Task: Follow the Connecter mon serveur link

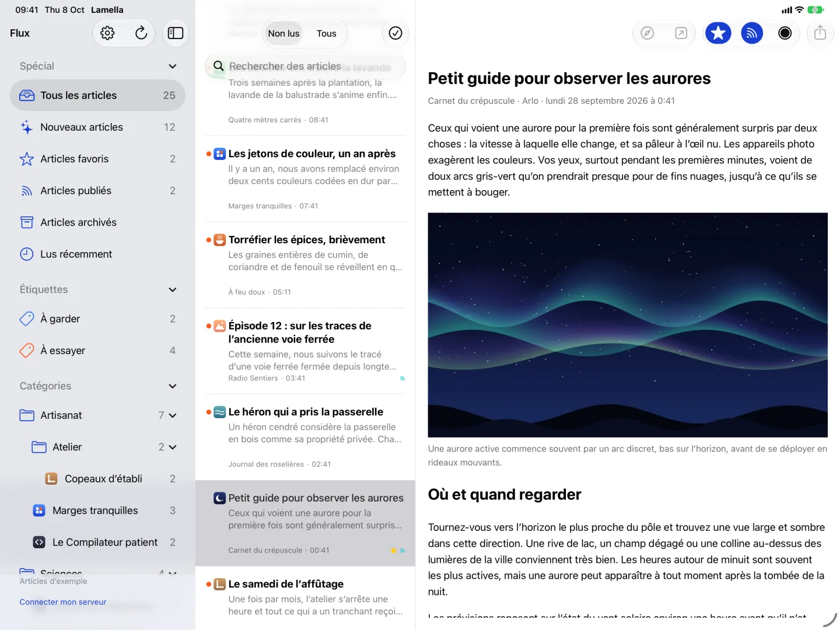Action: click(x=63, y=602)
